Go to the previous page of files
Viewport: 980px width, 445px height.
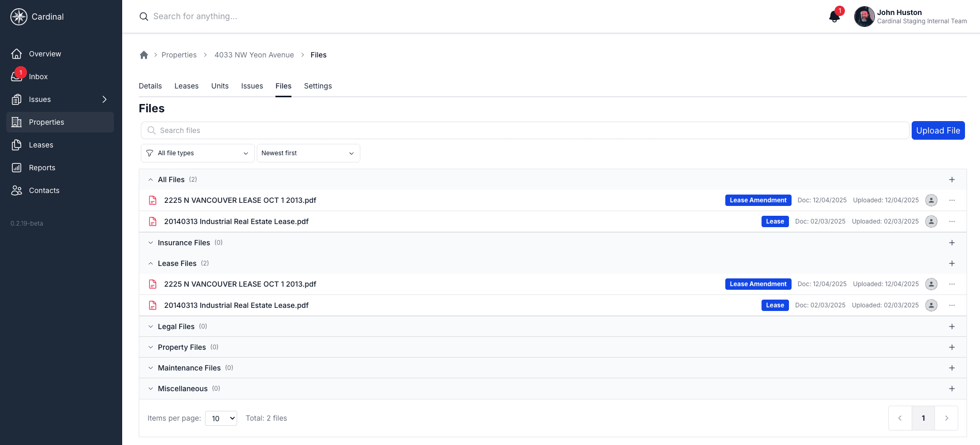[900, 418]
